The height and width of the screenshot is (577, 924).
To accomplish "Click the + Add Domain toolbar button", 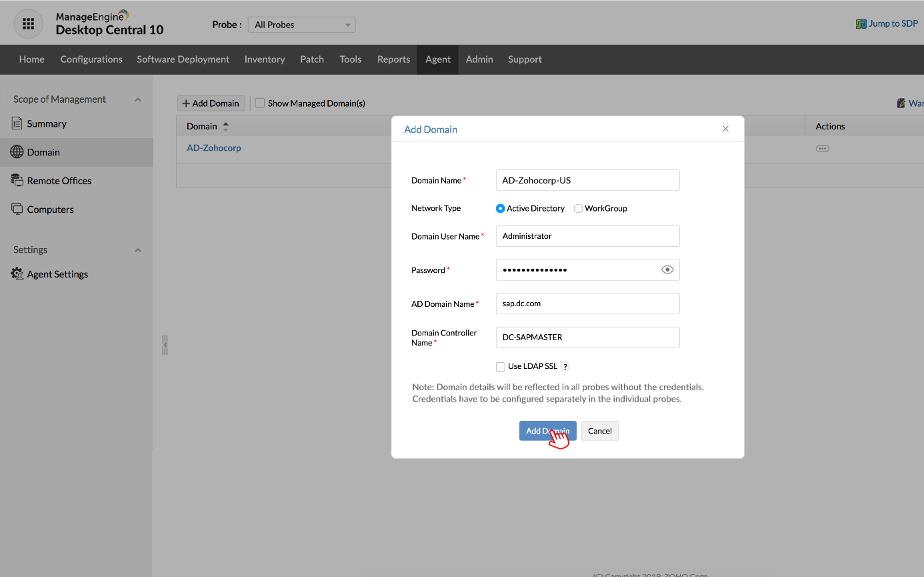I will [x=211, y=103].
